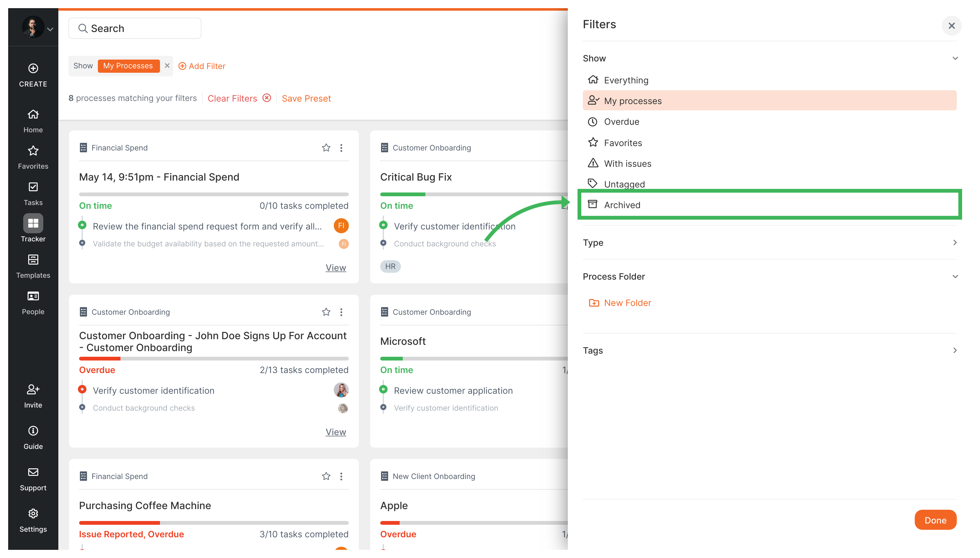
Task: Open Tasks from the left sidebar
Action: tap(33, 187)
